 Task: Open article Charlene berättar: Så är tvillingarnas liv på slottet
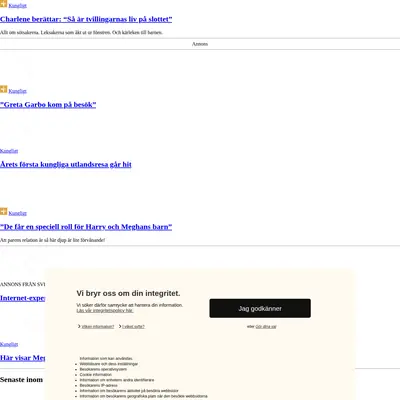tap(86, 19)
